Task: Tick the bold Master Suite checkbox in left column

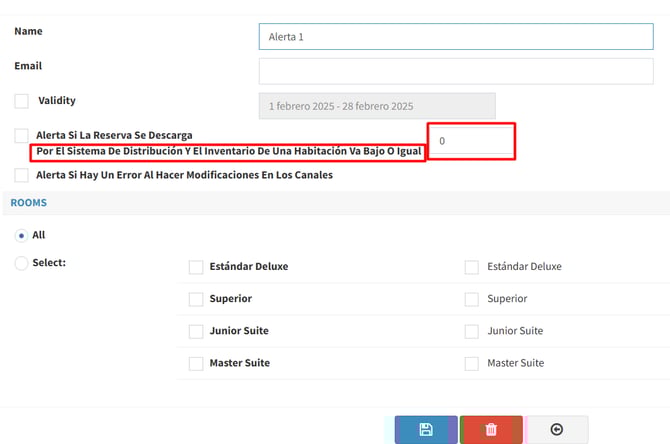Action: [x=196, y=363]
